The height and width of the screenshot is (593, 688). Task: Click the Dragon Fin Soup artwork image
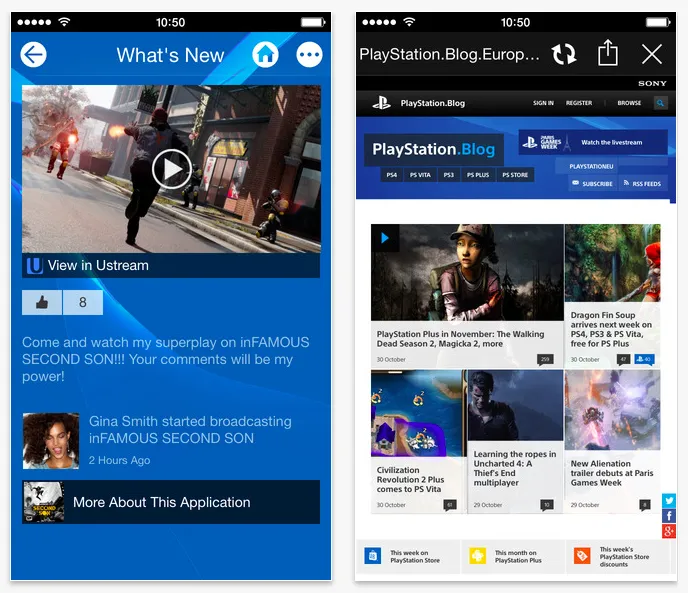click(612, 263)
